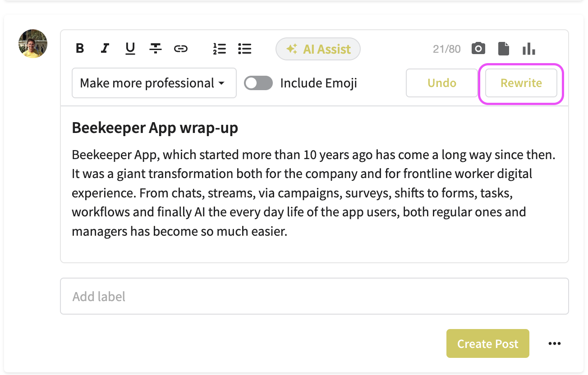The width and height of the screenshot is (588, 375).
Task: Click the Beekeeper App wrap-up title
Action: [155, 128]
